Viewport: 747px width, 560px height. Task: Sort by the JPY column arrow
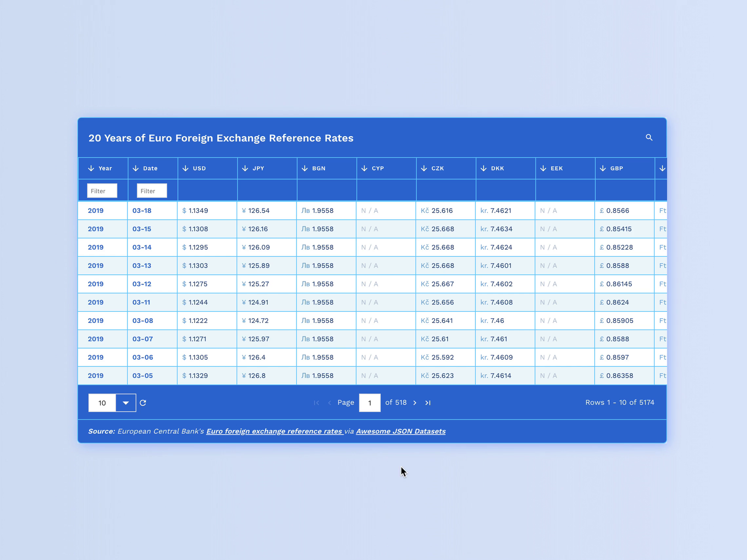245,168
